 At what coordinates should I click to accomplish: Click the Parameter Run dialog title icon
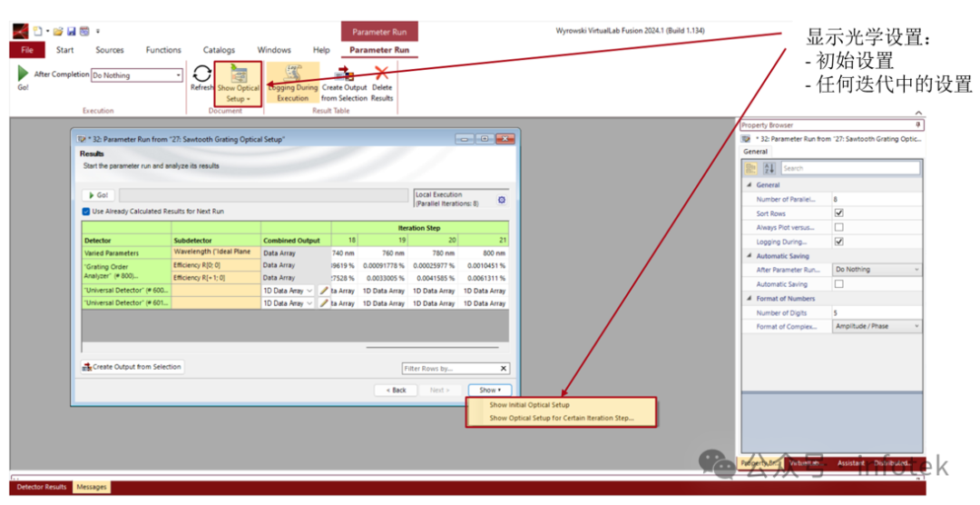(x=82, y=140)
